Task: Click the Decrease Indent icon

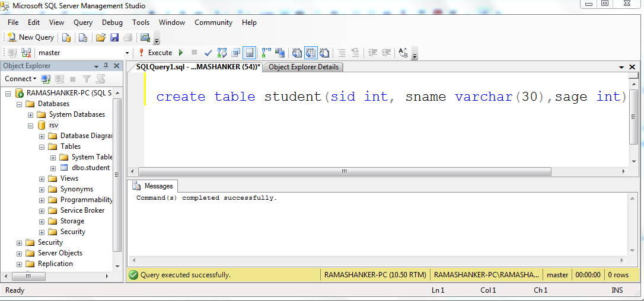Action: click(372, 53)
